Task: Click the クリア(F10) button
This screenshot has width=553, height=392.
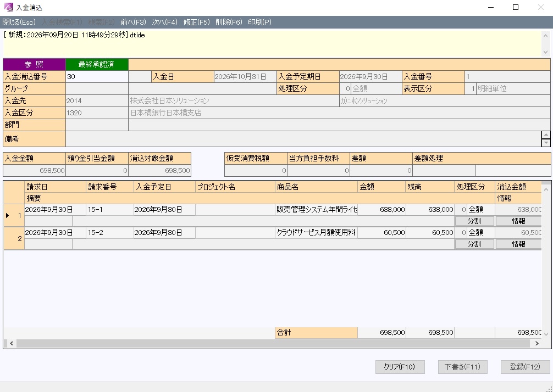Action: 400,367
